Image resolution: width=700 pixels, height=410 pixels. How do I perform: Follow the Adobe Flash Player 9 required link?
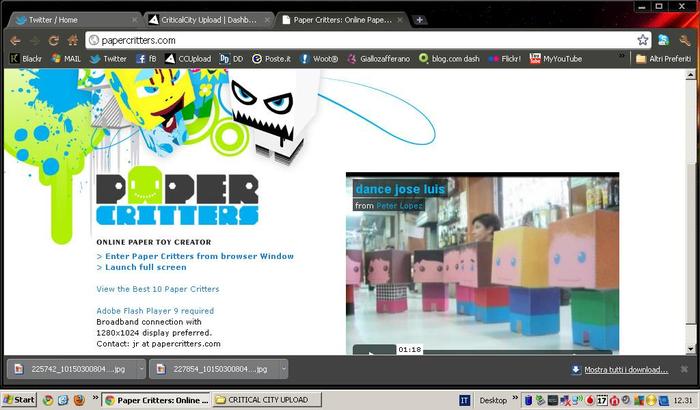coord(155,311)
